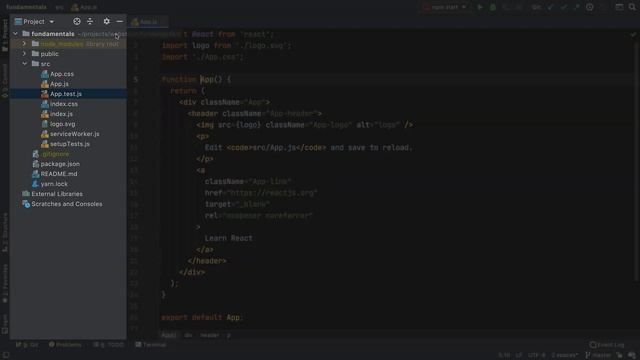Click the UTF-8 encoding status item
The height and width of the screenshot is (360, 640).
pyautogui.click(x=536, y=356)
